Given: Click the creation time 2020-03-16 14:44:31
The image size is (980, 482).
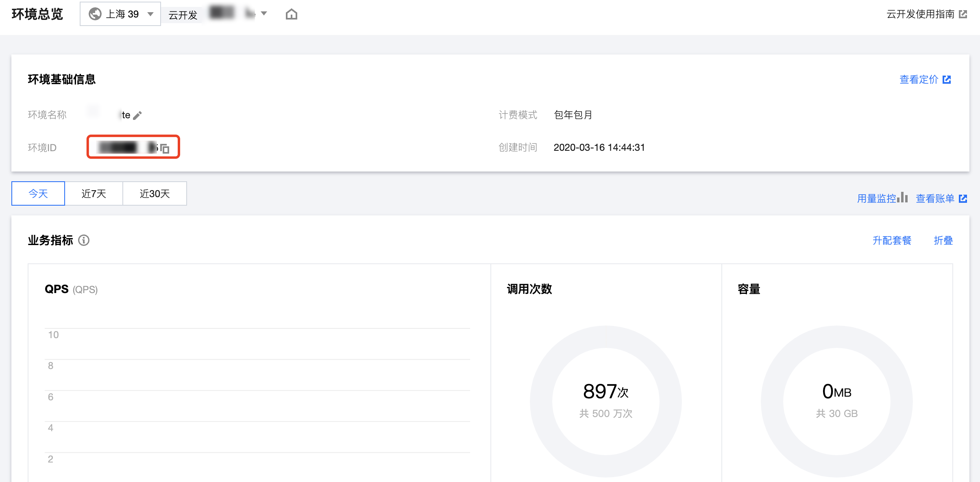Looking at the screenshot, I should [x=599, y=148].
